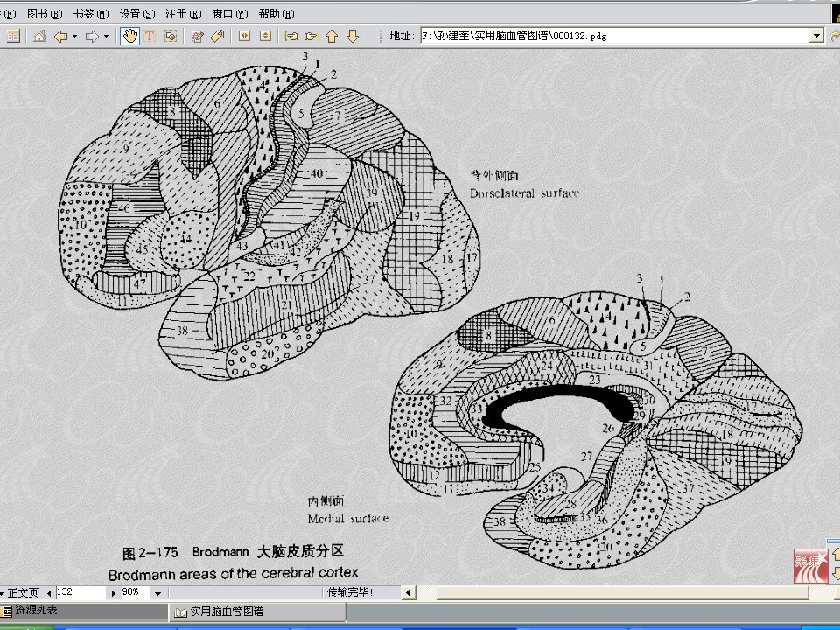Screen dimensions: 840x630
Task: Click the go arrow beside address bar
Action: pyautogui.click(x=834, y=36)
